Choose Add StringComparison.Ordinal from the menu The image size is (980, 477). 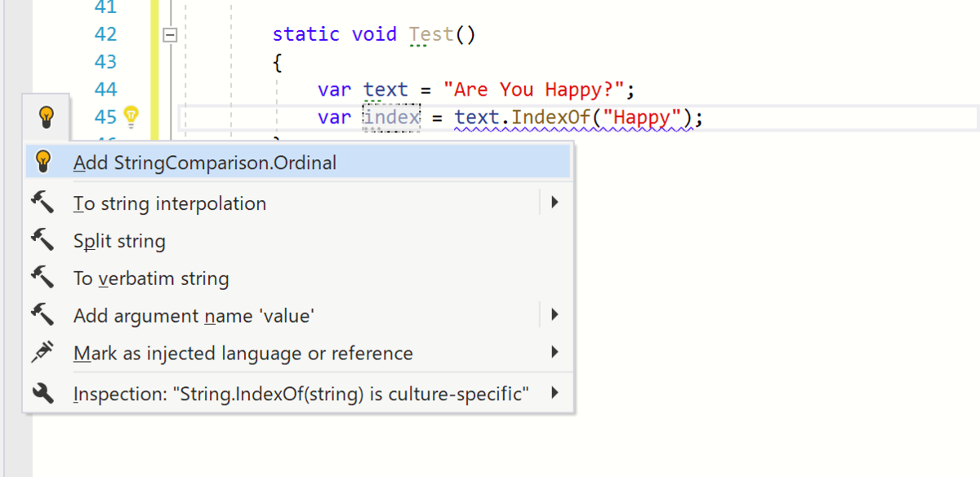204,161
